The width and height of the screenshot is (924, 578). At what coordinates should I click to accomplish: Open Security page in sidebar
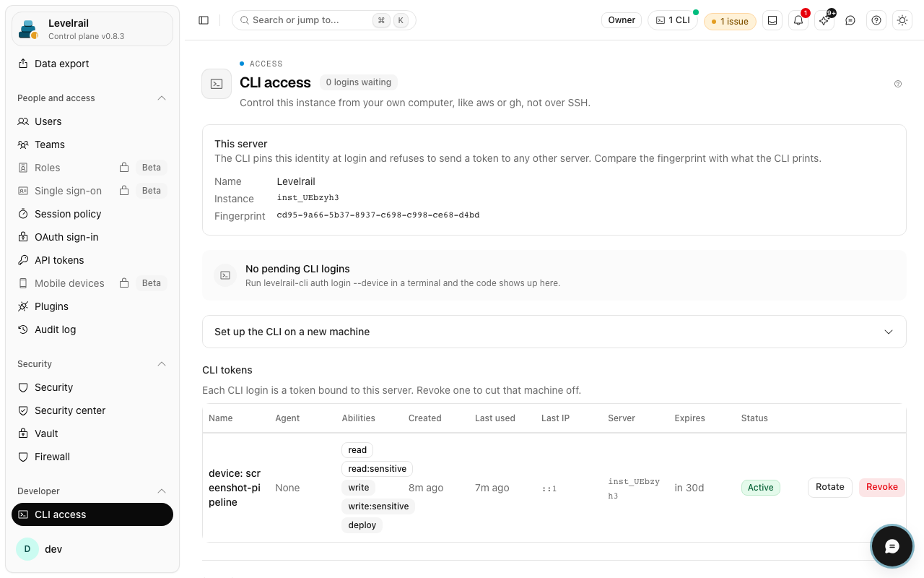coord(92,387)
